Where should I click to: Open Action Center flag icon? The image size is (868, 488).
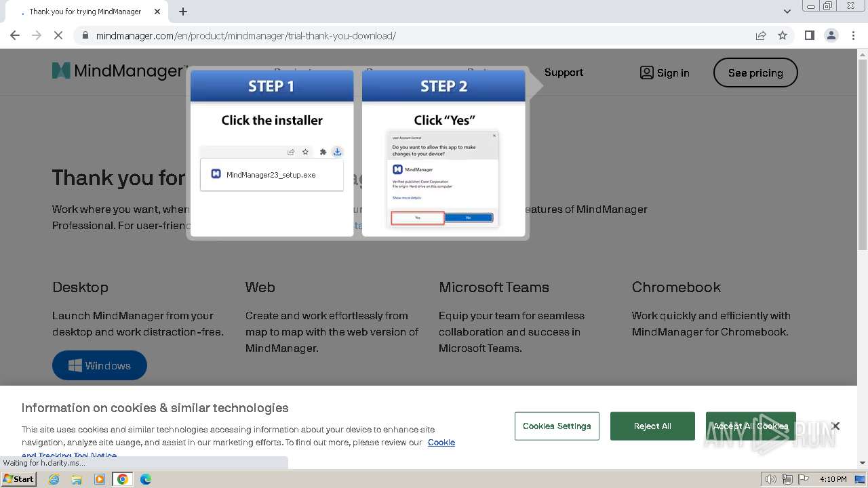coord(805,479)
